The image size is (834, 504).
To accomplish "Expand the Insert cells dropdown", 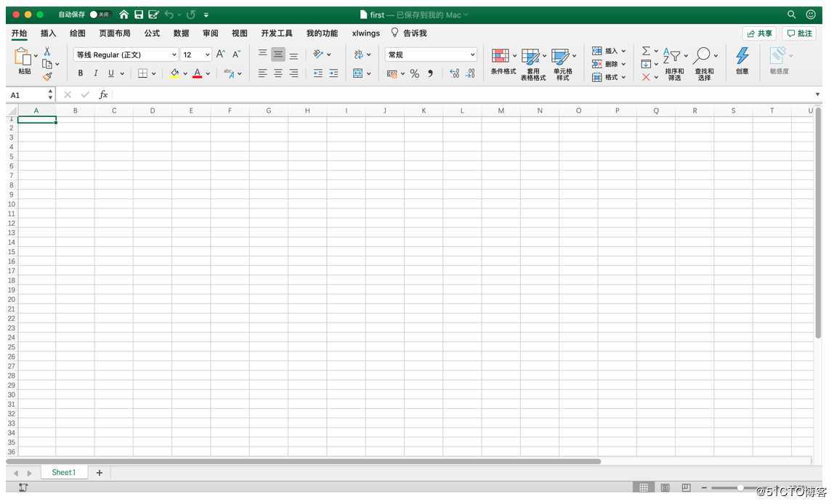I will coord(623,51).
